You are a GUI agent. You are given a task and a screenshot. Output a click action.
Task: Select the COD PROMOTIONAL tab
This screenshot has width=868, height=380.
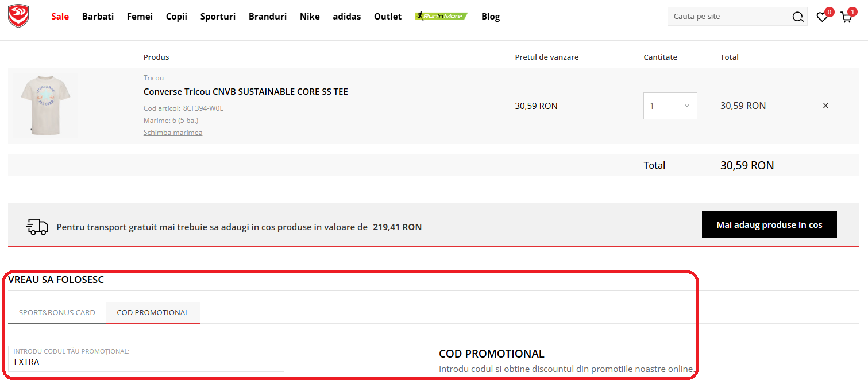(x=153, y=313)
